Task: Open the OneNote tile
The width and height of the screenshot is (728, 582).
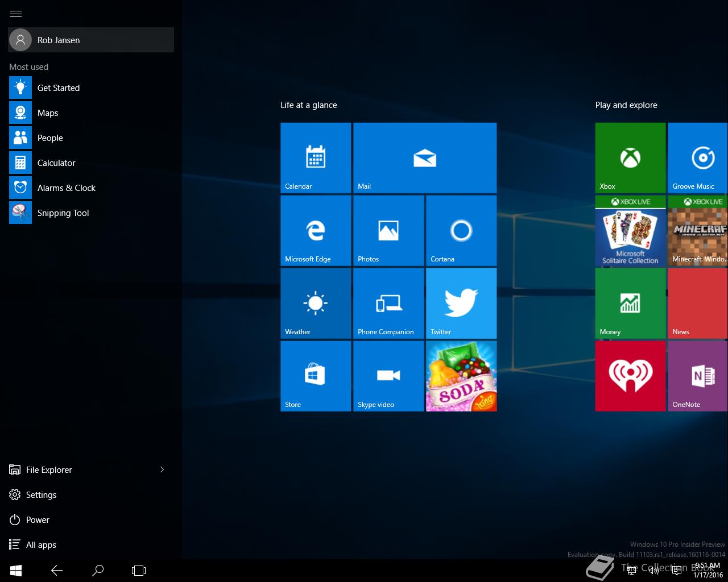Action: (x=698, y=376)
